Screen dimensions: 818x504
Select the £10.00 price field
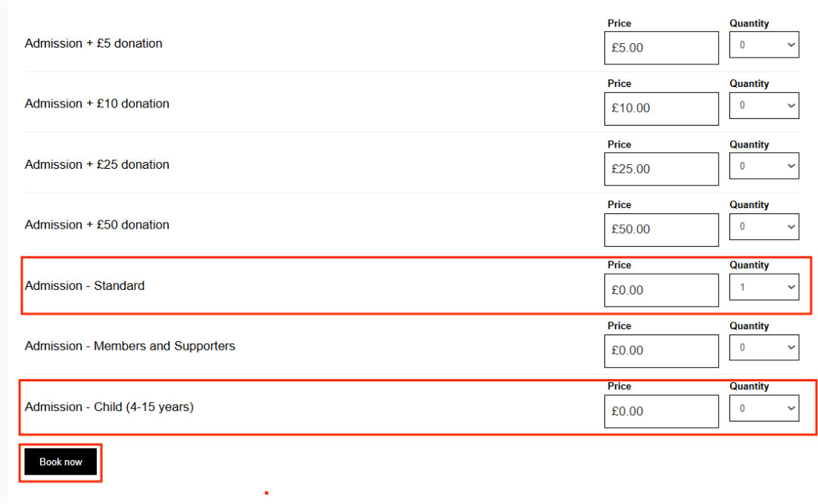click(661, 108)
